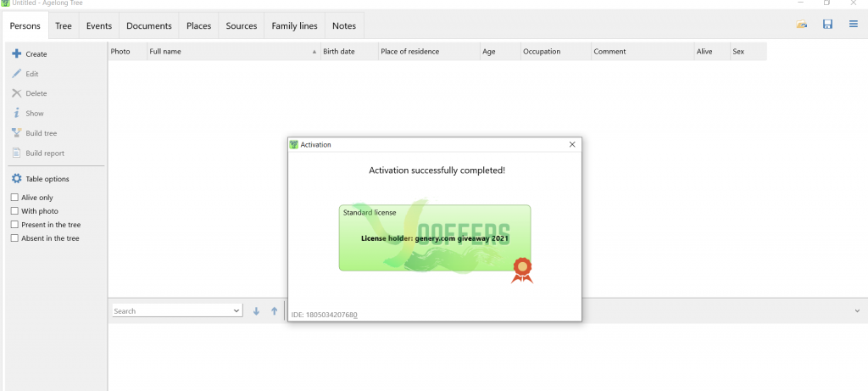This screenshot has width=868, height=391.
Task: Click the Delete X icon in sidebar
Action: click(17, 93)
